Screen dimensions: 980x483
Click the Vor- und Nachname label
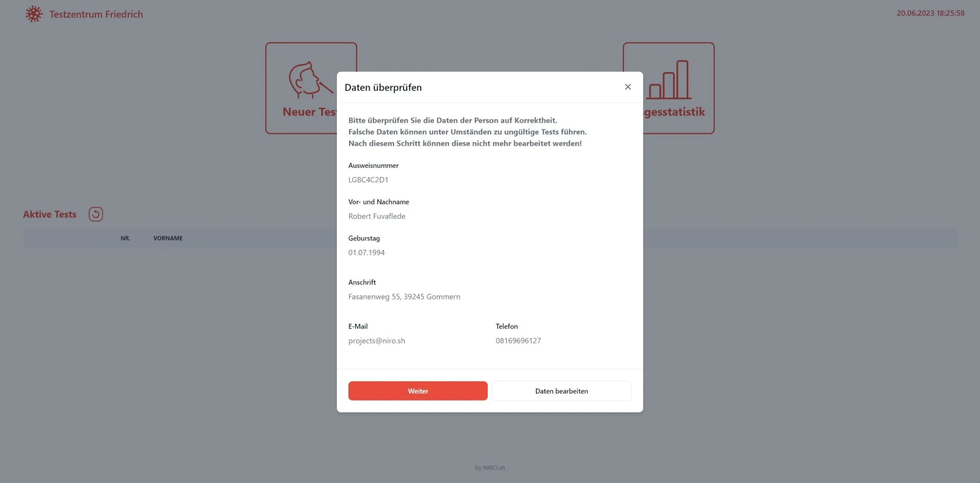[x=378, y=202]
